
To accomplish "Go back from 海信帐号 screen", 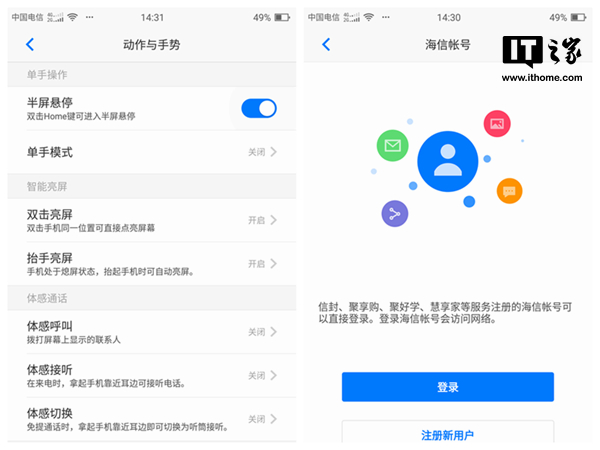I will (x=326, y=44).
